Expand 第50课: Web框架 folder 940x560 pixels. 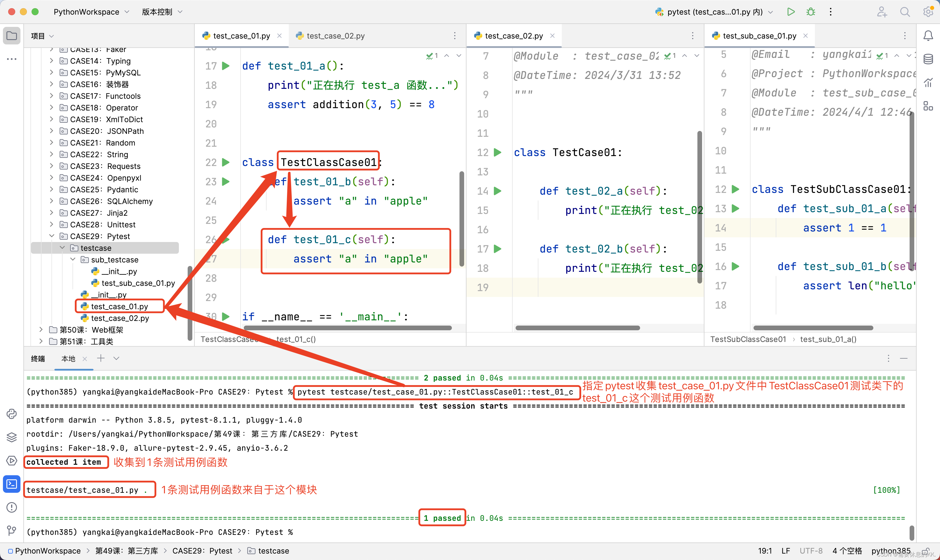pos(41,330)
